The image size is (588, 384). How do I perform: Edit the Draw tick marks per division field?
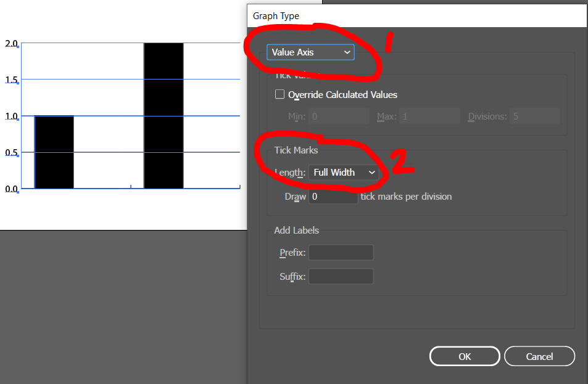tap(333, 196)
